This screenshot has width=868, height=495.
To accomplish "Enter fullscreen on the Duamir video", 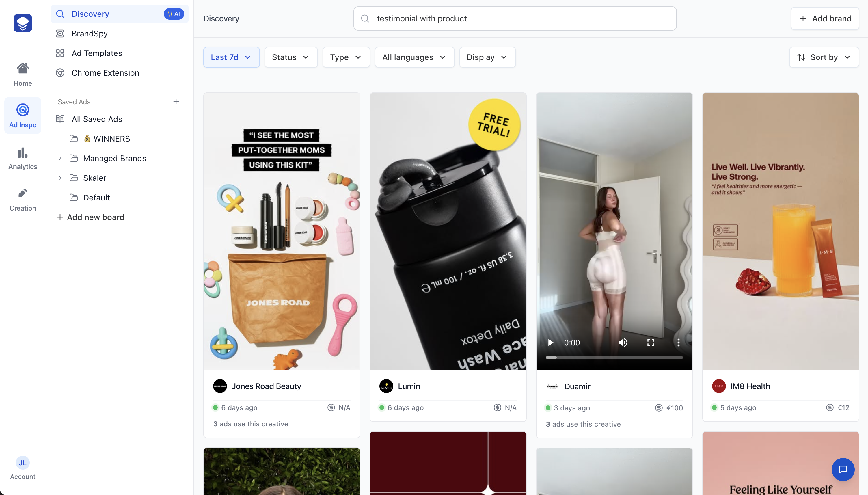I will pyautogui.click(x=651, y=343).
